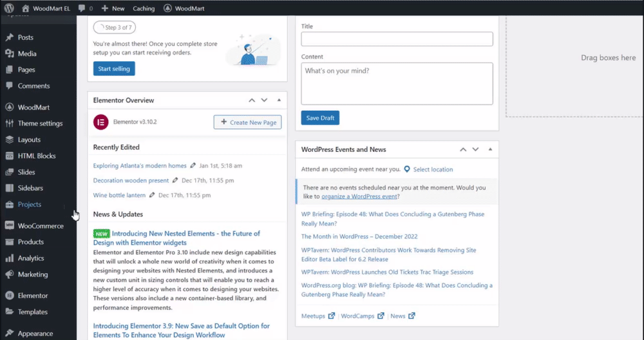This screenshot has width=644, height=340.
Task: Open the Meetups external link icon
Action: point(332,316)
